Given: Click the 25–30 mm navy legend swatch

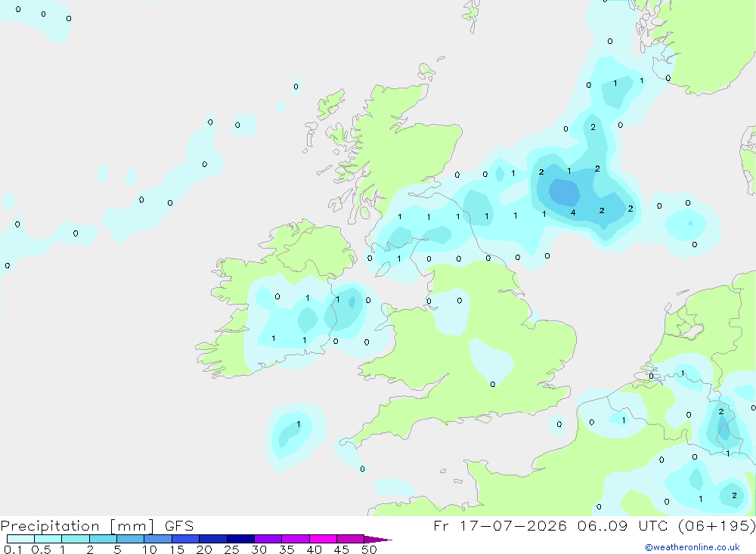Looking at the screenshot, I should [x=240, y=539].
